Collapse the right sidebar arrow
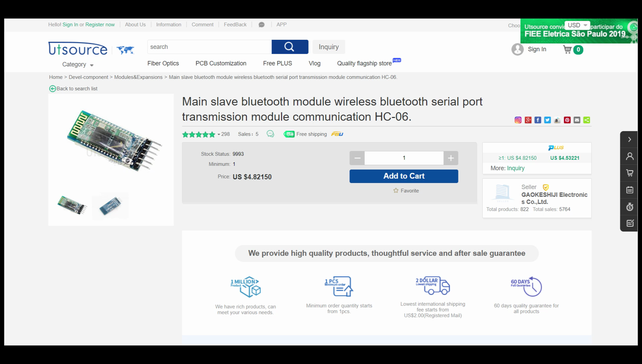 (629, 140)
